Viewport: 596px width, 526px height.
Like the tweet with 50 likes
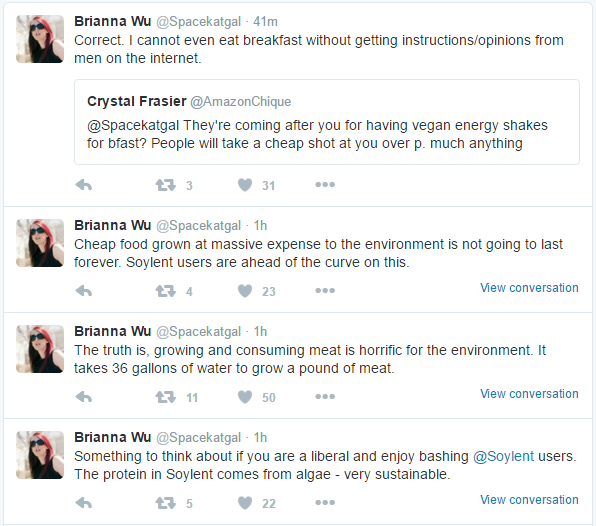245,397
